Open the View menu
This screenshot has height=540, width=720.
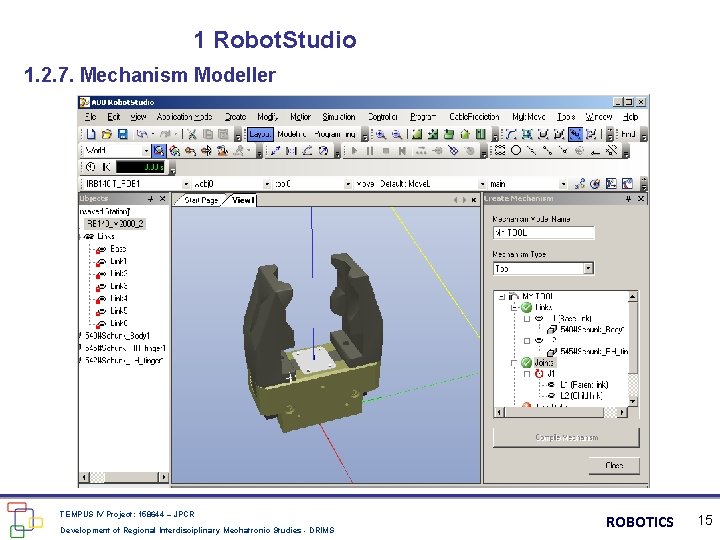[x=138, y=117]
